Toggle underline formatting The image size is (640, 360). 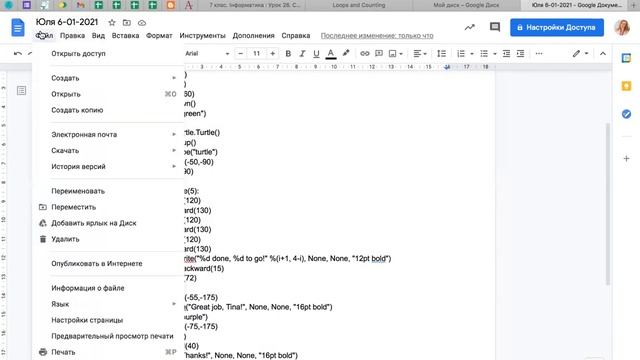point(316,53)
